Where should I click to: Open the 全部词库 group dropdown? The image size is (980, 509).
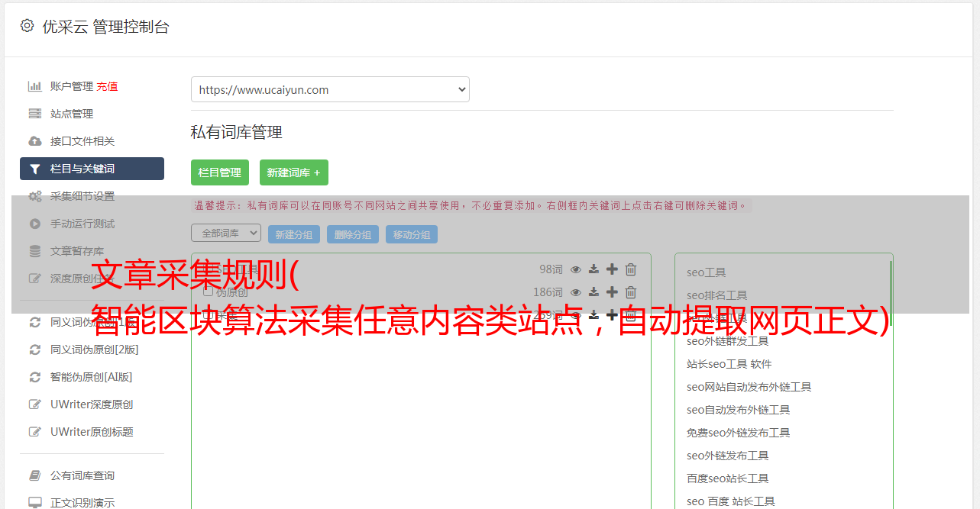click(226, 233)
